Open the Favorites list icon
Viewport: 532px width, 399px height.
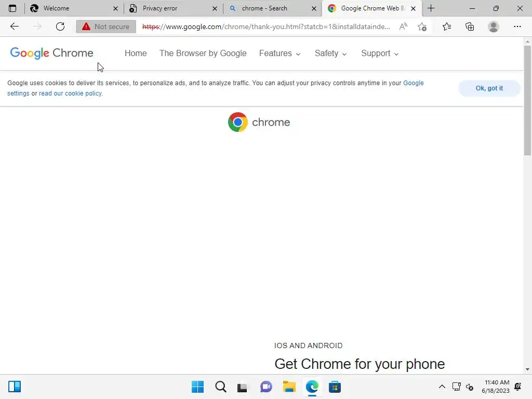446,26
